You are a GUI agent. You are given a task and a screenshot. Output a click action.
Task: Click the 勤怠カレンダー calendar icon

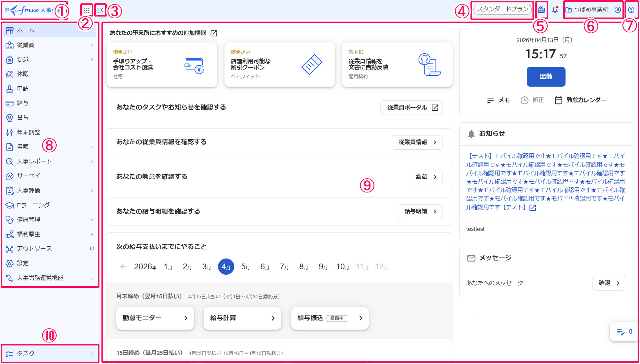tap(558, 100)
